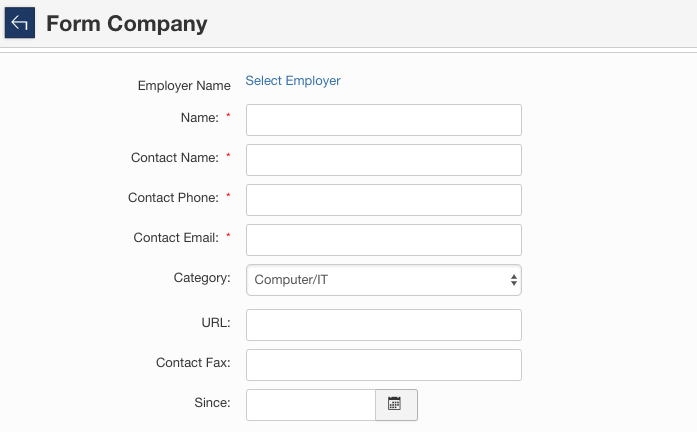Click the "Name:" field label

pos(199,118)
